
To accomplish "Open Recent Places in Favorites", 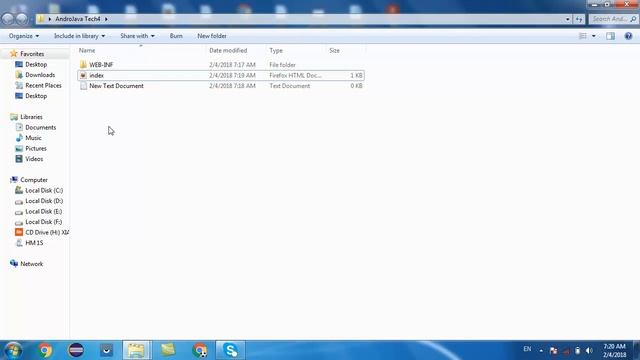I will tap(43, 85).
